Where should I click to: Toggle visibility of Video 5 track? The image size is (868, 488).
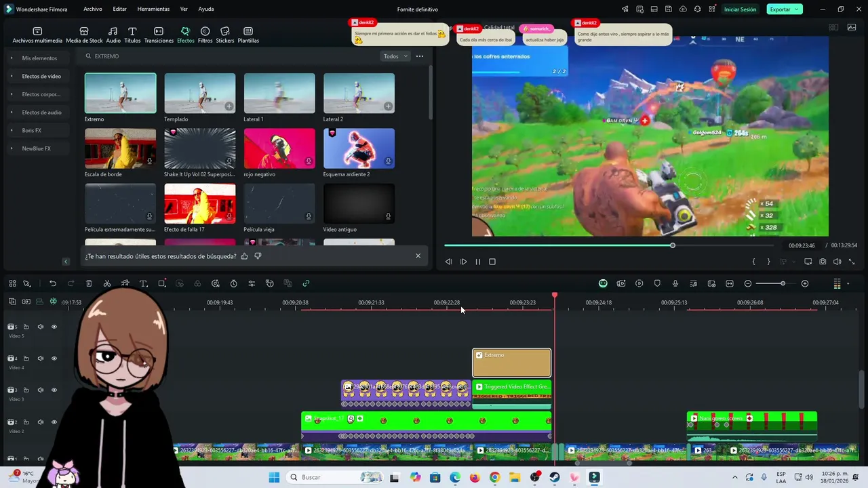pos(54,327)
